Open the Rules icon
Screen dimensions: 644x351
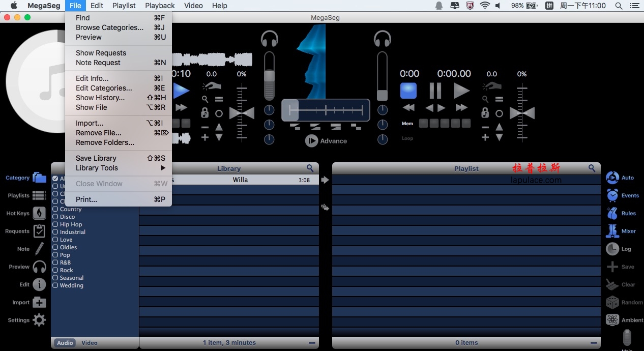click(x=612, y=213)
